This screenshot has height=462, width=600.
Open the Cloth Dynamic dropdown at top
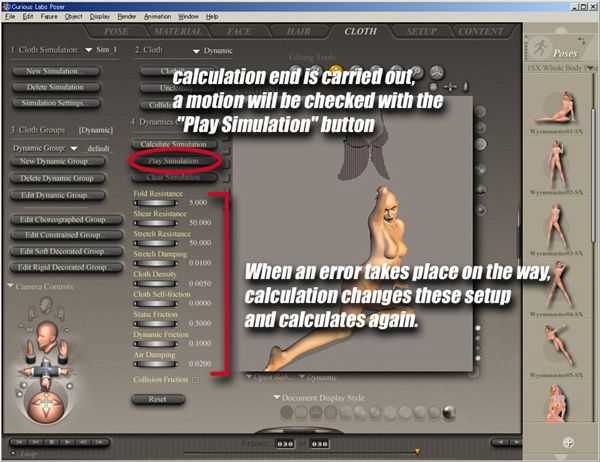point(196,51)
